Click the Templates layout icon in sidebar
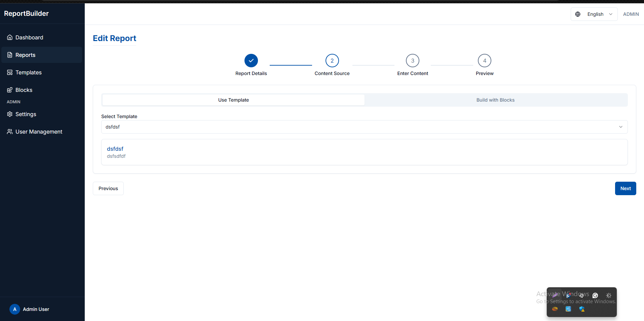Image resolution: width=644 pixels, height=321 pixels. [x=10, y=72]
